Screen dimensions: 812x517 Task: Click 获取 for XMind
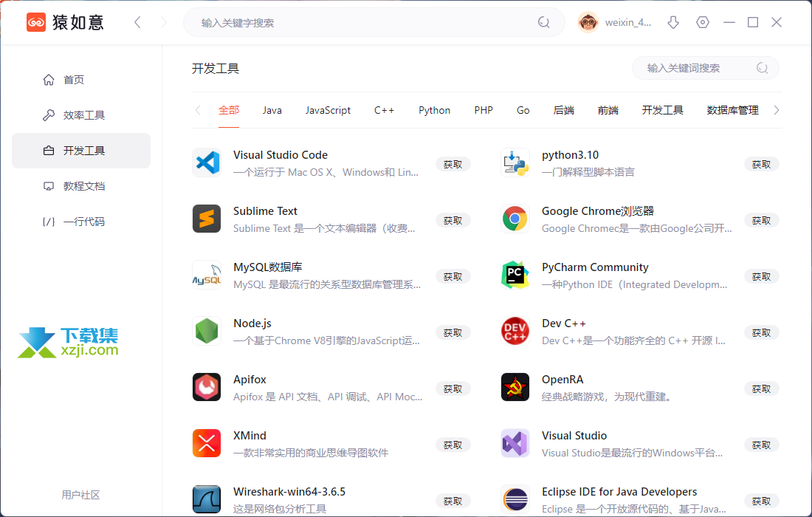(453, 445)
